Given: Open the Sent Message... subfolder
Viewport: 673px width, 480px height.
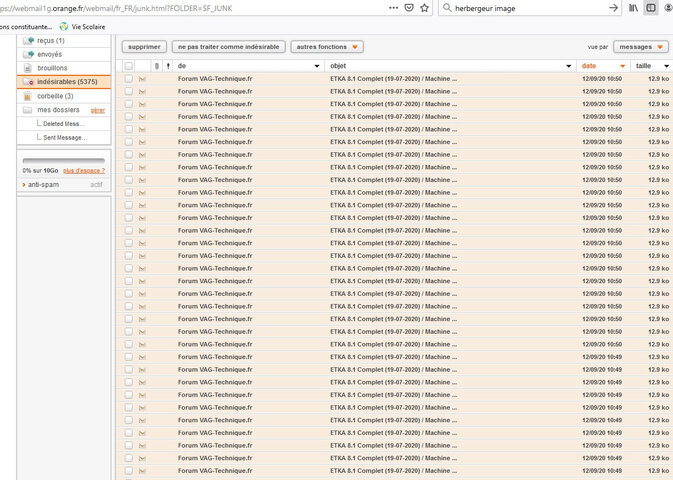Looking at the screenshot, I should click(64, 137).
